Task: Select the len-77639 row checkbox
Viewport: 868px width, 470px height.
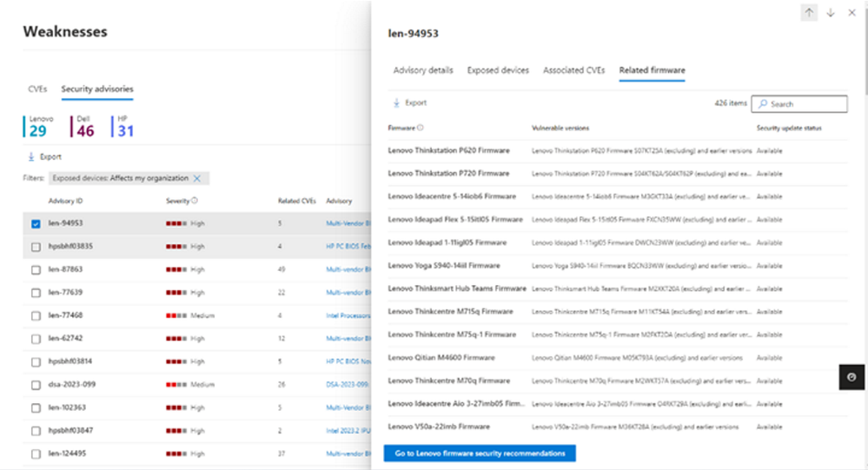Action: [36, 293]
